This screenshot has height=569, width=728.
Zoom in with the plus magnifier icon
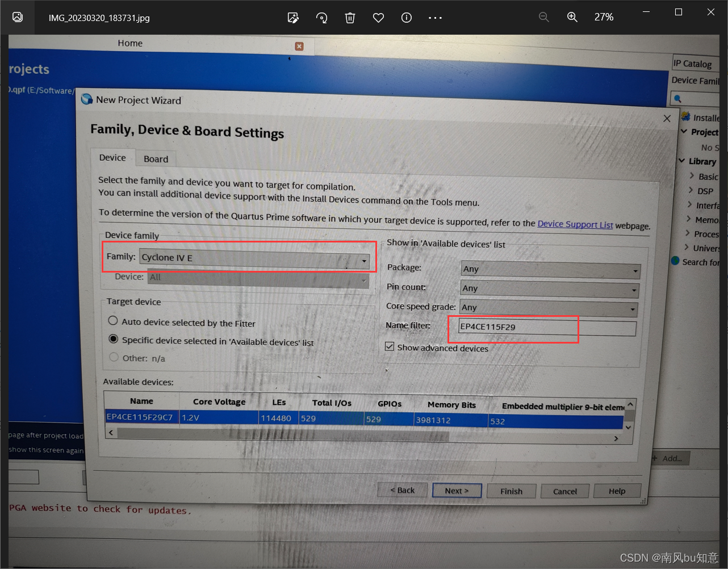[x=572, y=17]
